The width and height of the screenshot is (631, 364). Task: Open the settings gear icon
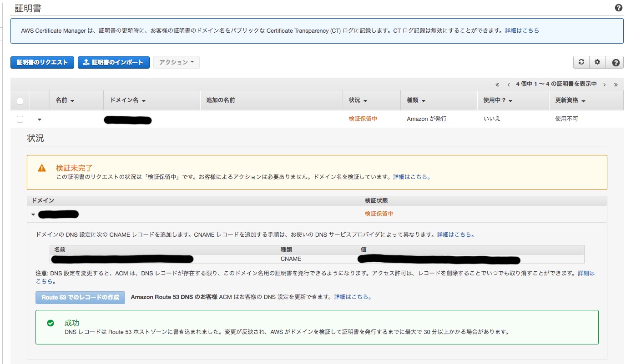tap(597, 62)
